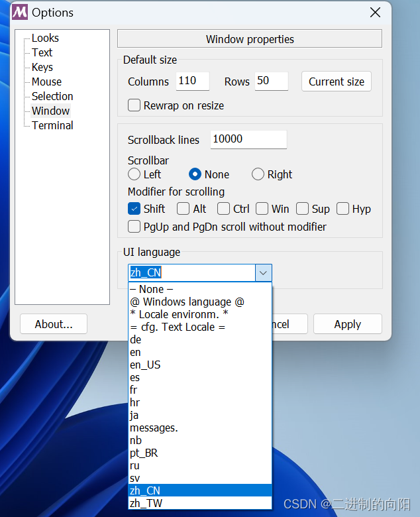
Task: Select Looks in the options tree
Action: click(x=45, y=38)
